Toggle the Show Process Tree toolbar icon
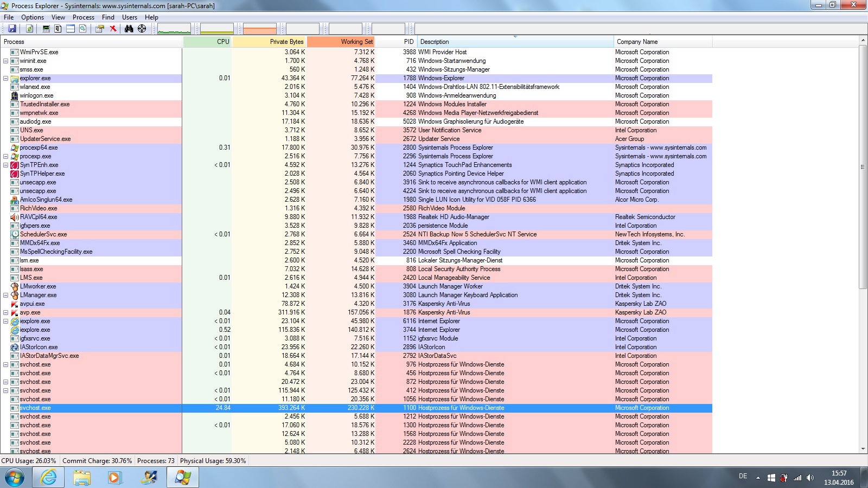The width and height of the screenshot is (868, 488). (x=58, y=29)
